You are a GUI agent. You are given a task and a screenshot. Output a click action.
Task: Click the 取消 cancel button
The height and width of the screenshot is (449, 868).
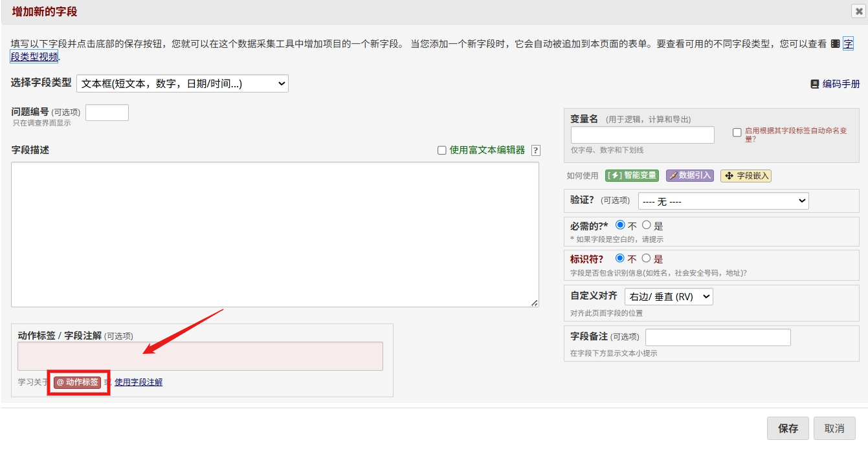834,428
